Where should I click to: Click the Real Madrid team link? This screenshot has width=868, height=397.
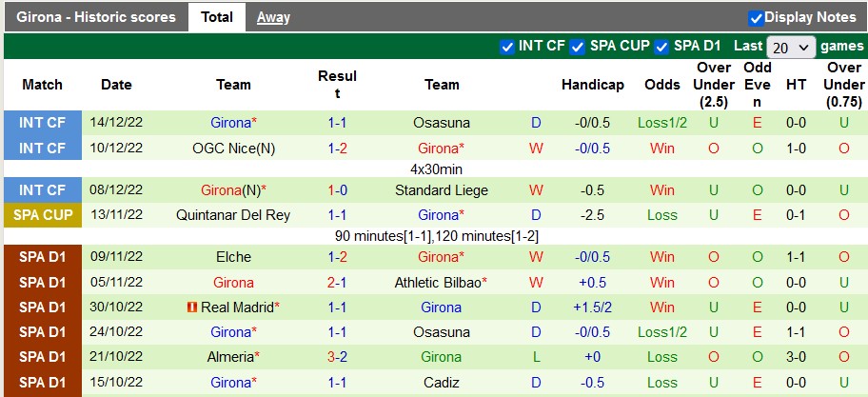click(x=238, y=308)
